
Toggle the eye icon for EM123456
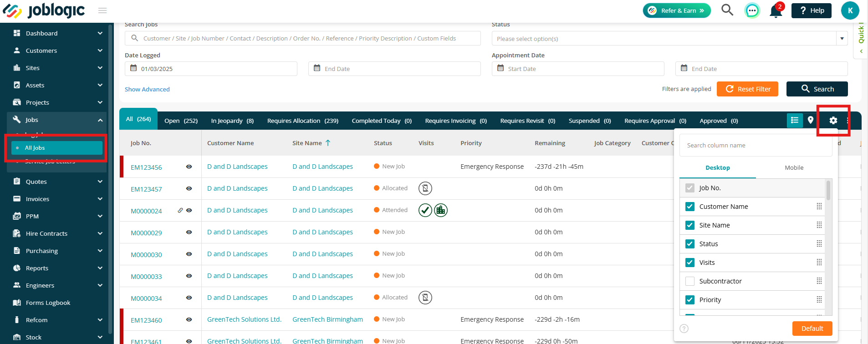pos(189,167)
